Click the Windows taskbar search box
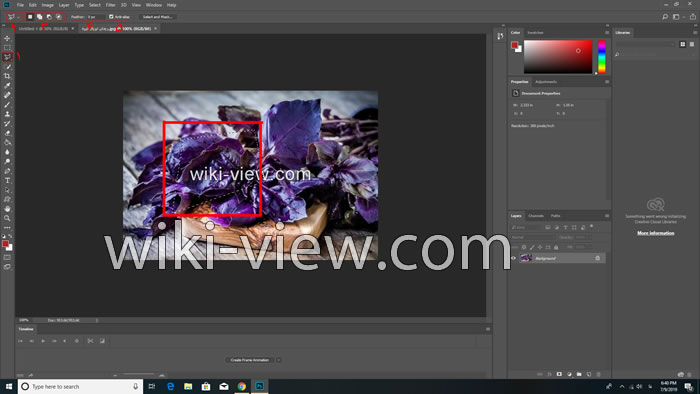This screenshot has width=700, height=394. click(80, 386)
